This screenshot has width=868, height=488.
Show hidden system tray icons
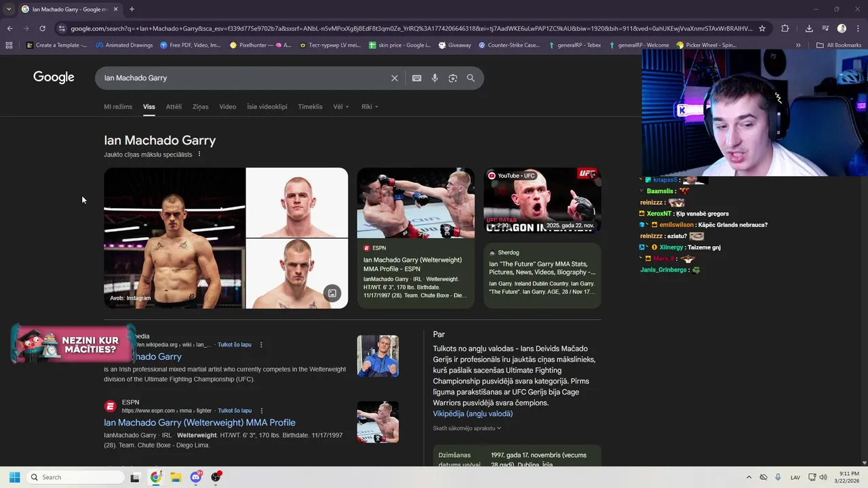coord(749,477)
